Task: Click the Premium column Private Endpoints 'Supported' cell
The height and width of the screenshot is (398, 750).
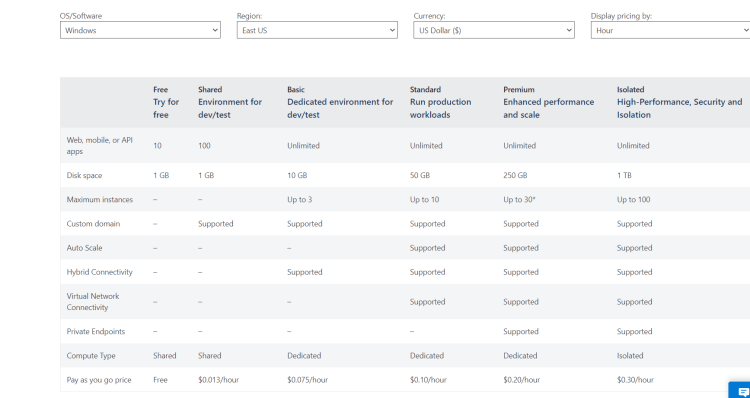Action: [520, 332]
